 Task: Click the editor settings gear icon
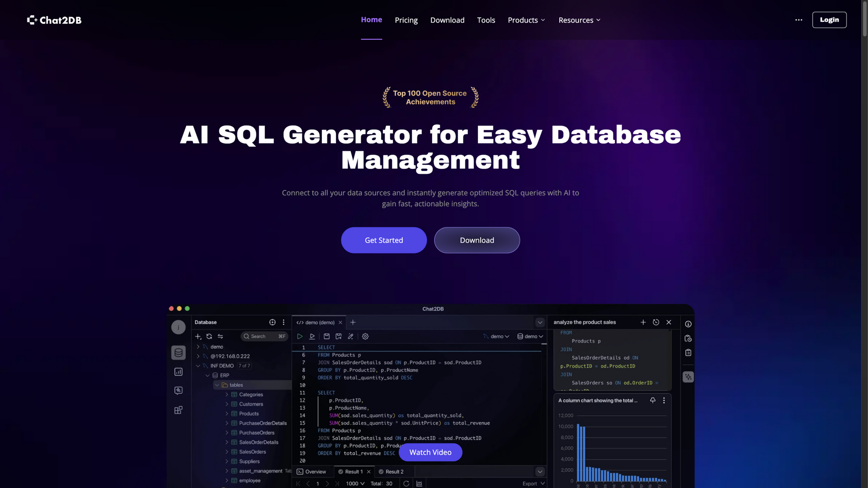point(365,337)
